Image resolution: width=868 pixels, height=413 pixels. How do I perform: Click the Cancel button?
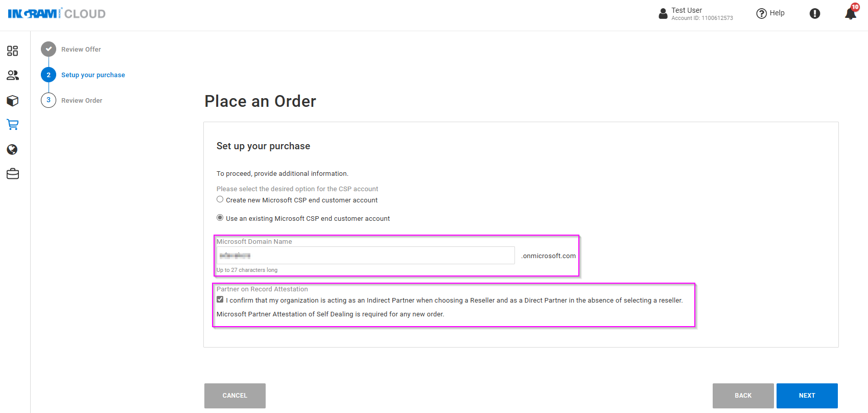pos(235,396)
